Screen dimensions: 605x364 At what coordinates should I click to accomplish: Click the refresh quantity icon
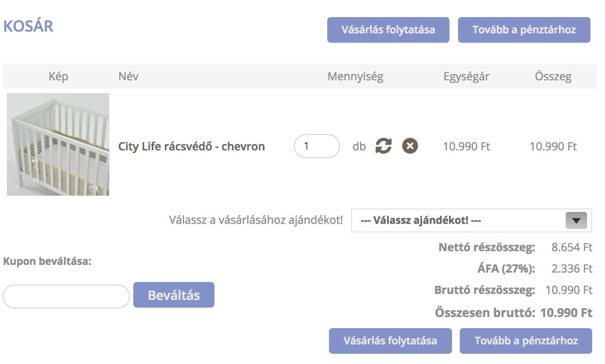click(383, 146)
